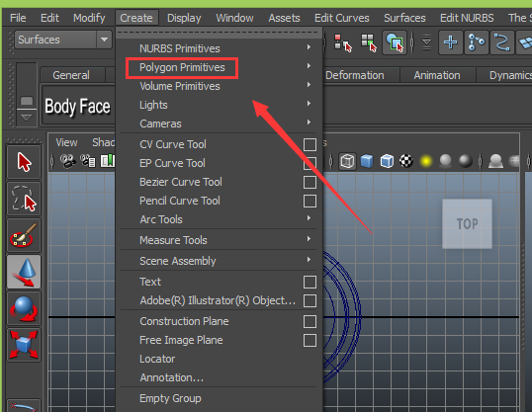Viewport: 532px width, 412px height.
Task: Open the viewport View menu
Action: click(x=66, y=142)
